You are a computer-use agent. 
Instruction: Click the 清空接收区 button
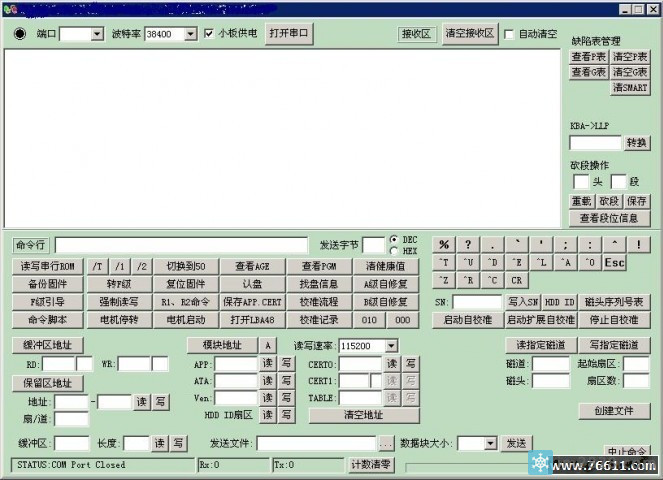tap(469, 33)
